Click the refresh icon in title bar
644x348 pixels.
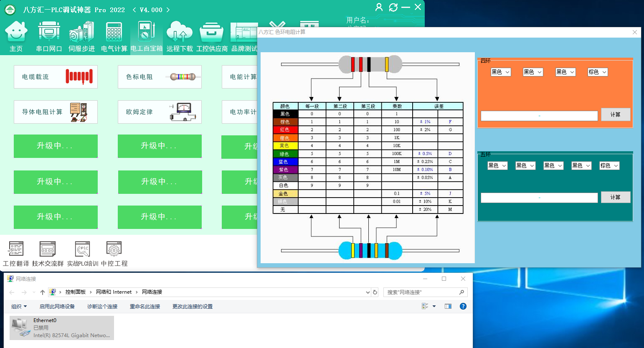coord(393,7)
